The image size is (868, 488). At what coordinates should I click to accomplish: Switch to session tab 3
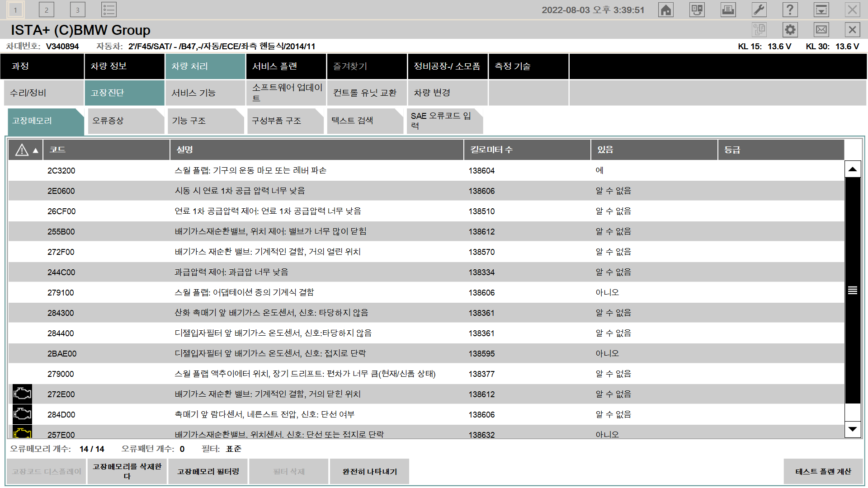(x=78, y=10)
